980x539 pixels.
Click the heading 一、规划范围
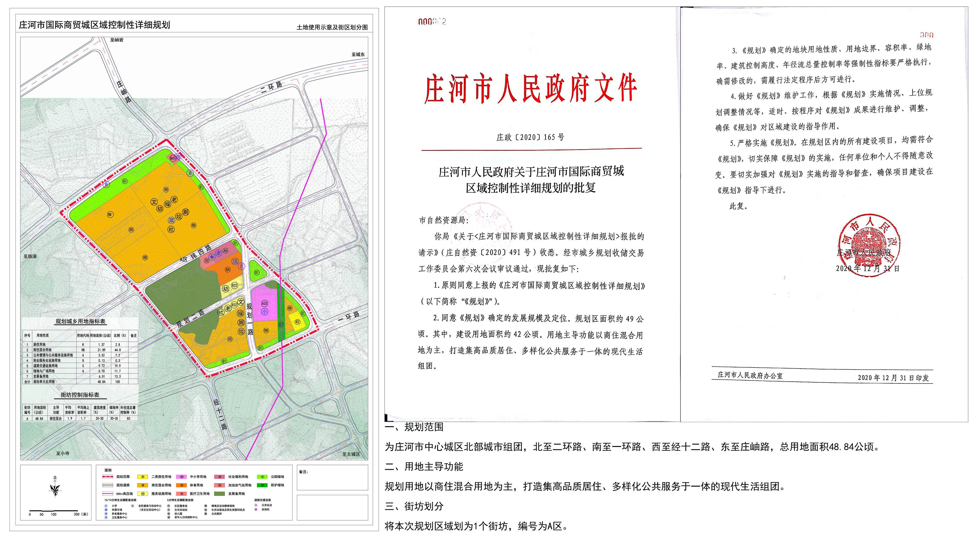click(x=414, y=427)
